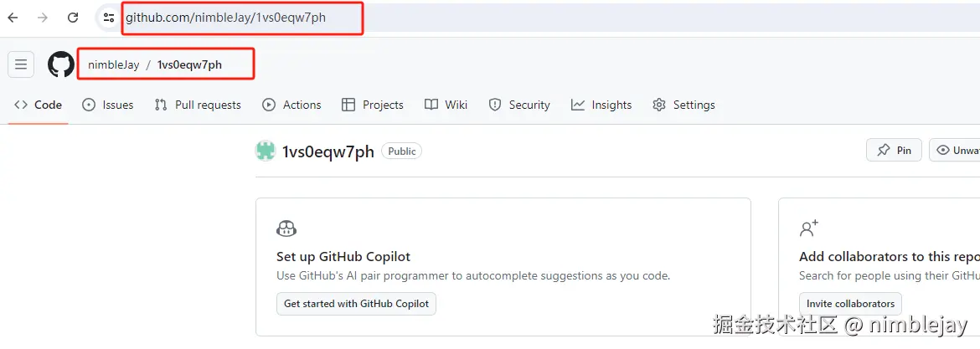Select the Settings tab
The height and width of the screenshot is (349, 980).
[x=683, y=105]
